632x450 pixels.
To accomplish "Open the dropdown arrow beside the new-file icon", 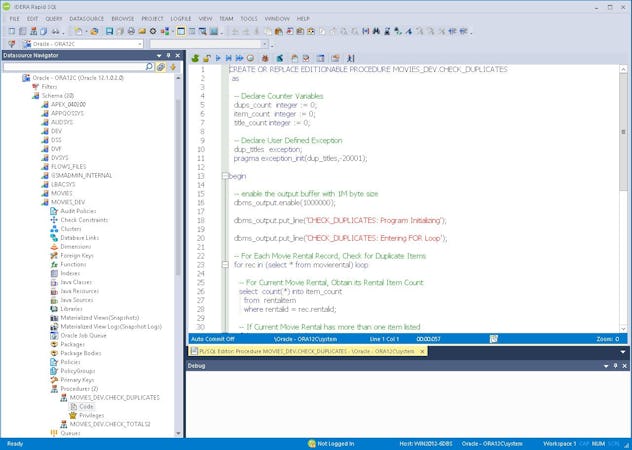I will pos(86,31).
